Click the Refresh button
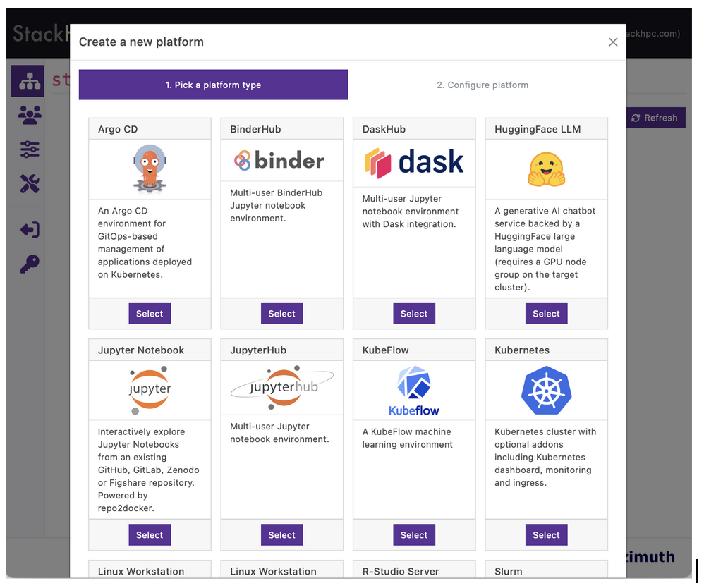Screen dimensions: 704x588 [655, 118]
